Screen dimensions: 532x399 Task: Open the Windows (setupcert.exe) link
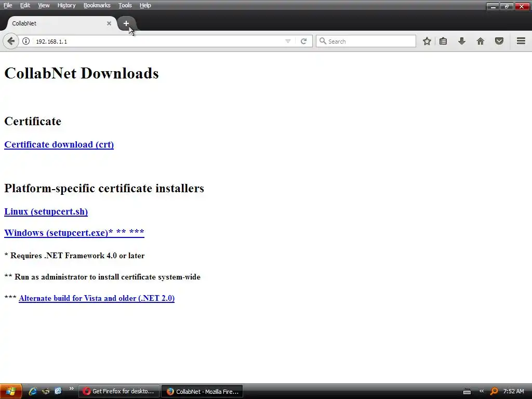coord(74,233)
